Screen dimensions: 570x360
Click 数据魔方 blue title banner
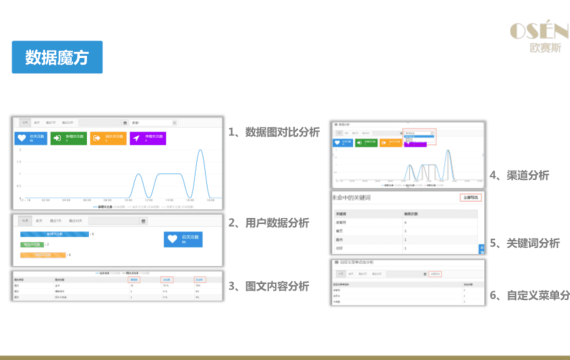[x=57, y=57]
